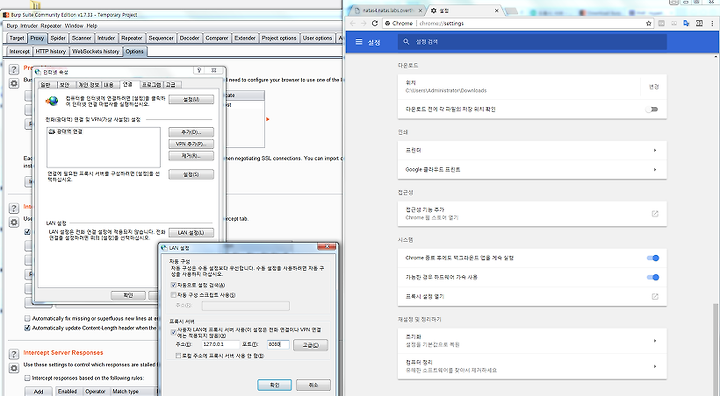Click Chrome forward arrow
The width and height of the screenshot is (720, 396).
[364, 23]
